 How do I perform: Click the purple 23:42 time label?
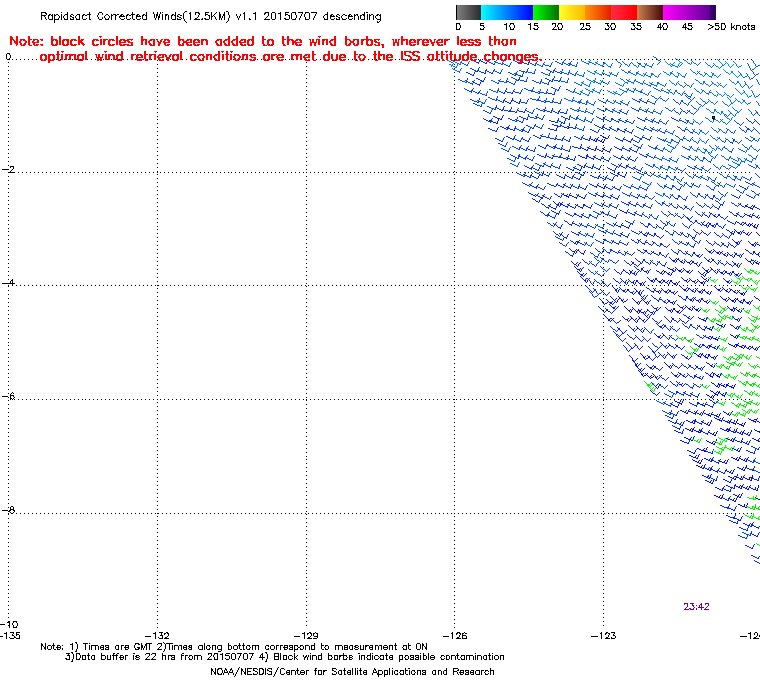(697, 607)
